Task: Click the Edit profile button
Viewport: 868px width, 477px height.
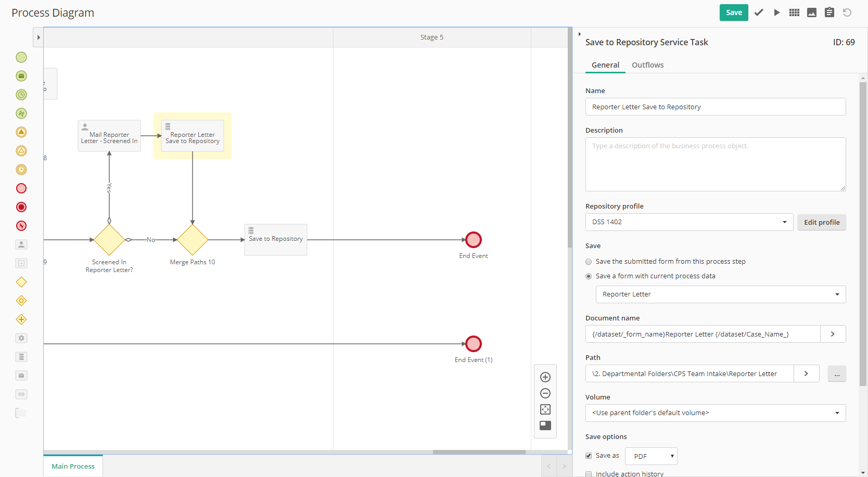Action: [x=822, y=222]
